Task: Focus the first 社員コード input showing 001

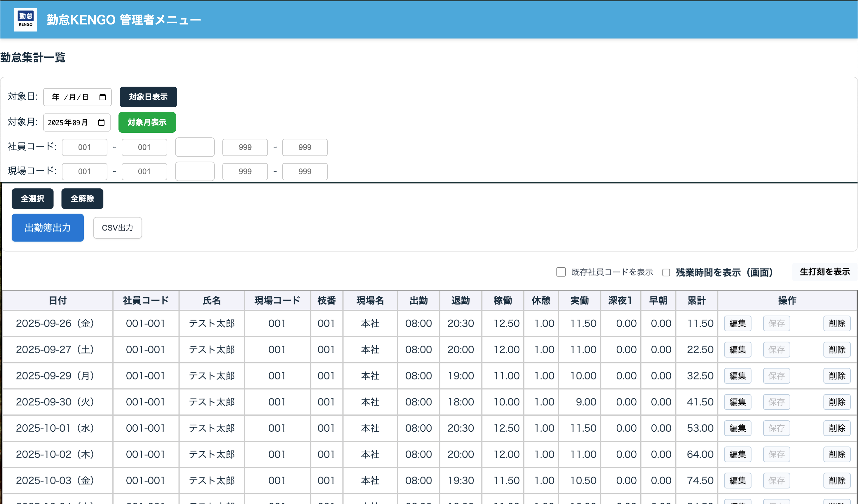Action: (84, 147)
